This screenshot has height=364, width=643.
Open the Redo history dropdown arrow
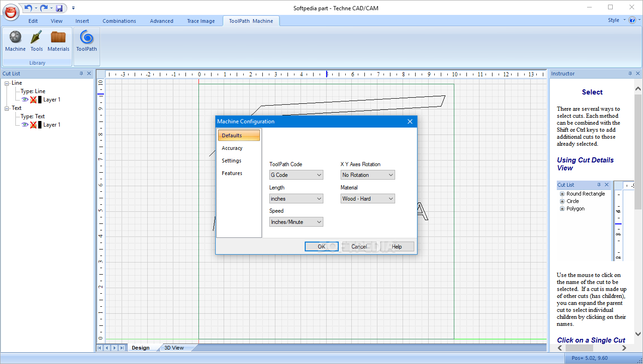click(x=51, y=8)
